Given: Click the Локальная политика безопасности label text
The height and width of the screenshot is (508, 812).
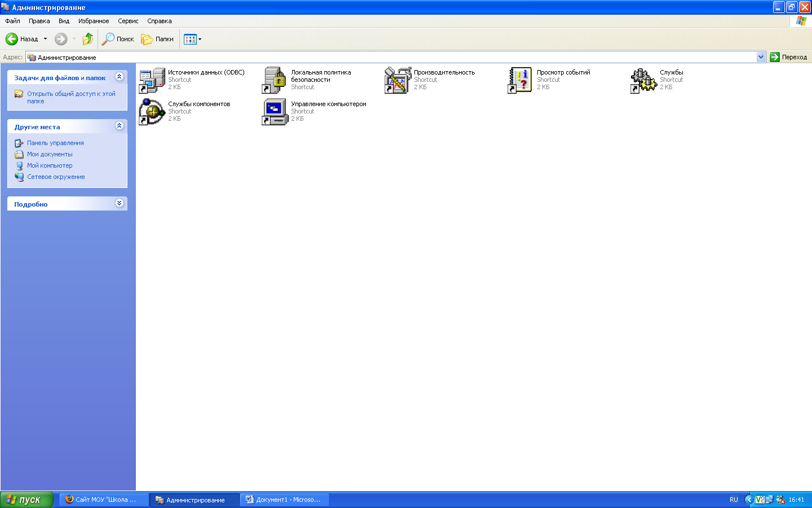Looking at the screenshot, I should point(321,76).
